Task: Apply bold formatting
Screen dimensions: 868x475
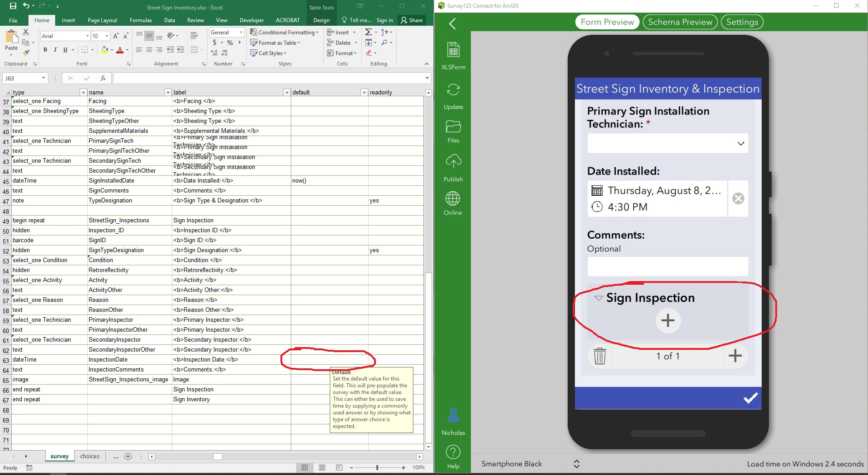Action: (45, 50)
